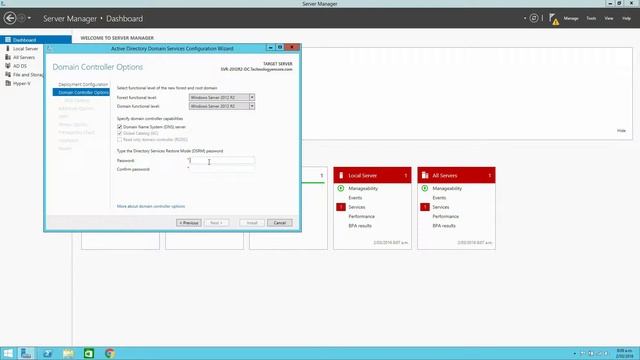The height and width of the screenshot is (360, 640).
Task: Open the Windows Start button
Action: point(8,353)
